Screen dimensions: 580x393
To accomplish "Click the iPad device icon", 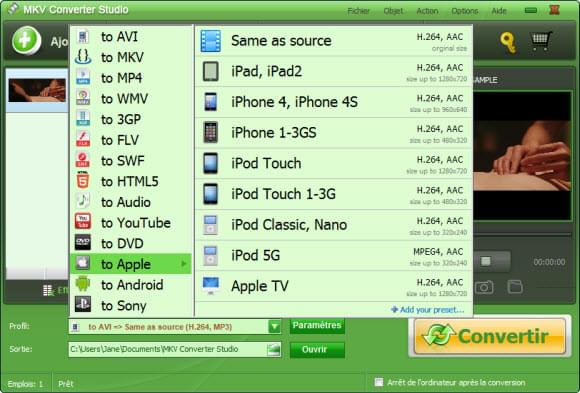I will click(211, 71).
